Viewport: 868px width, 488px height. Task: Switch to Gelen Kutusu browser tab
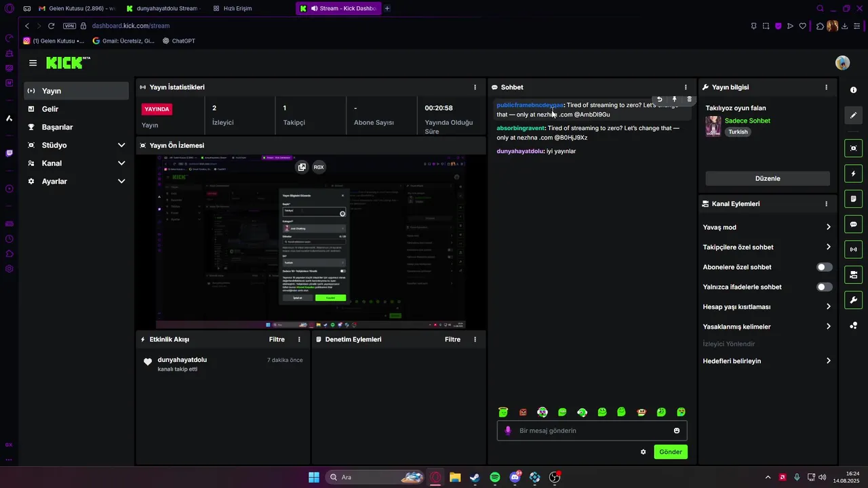click(77, 9)
